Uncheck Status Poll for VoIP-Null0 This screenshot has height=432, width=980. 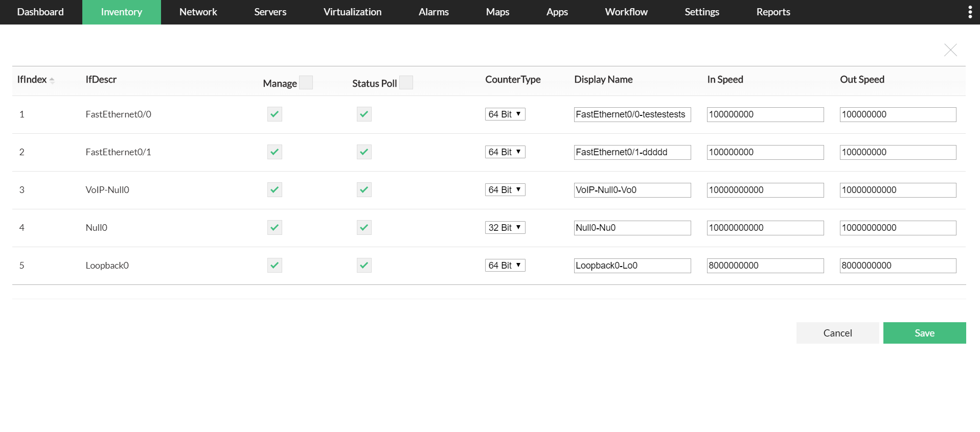click(364, 190)
